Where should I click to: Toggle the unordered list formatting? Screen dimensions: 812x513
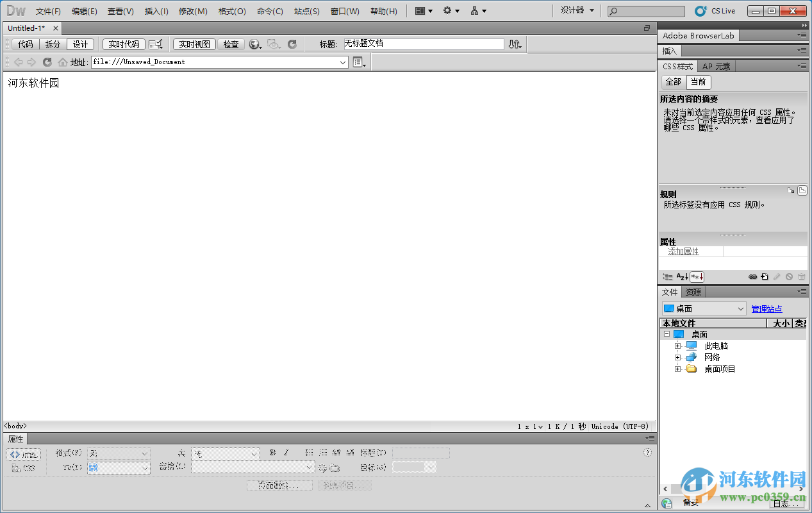[x=308, y=453]
